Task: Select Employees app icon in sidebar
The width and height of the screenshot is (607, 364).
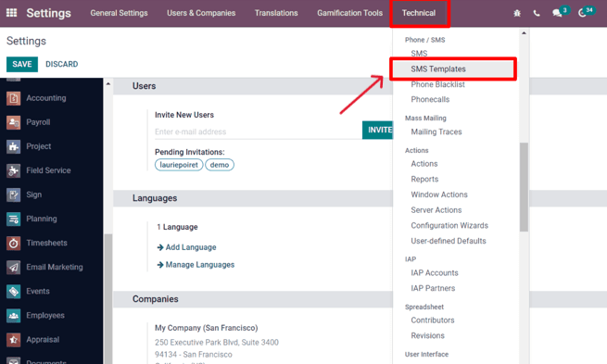Action: pyautogui.click(x=14, y=316)
